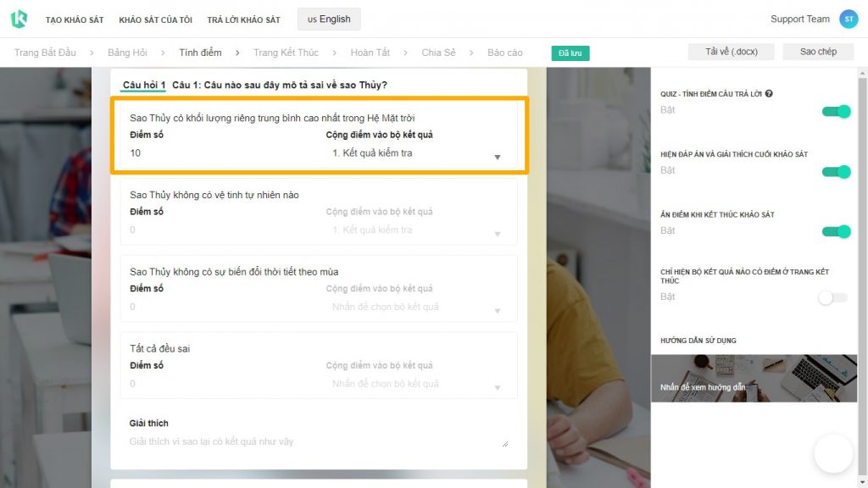
Task: Open KHẢO SÁT CỦA TÔI menu
Action: [155, 18]
